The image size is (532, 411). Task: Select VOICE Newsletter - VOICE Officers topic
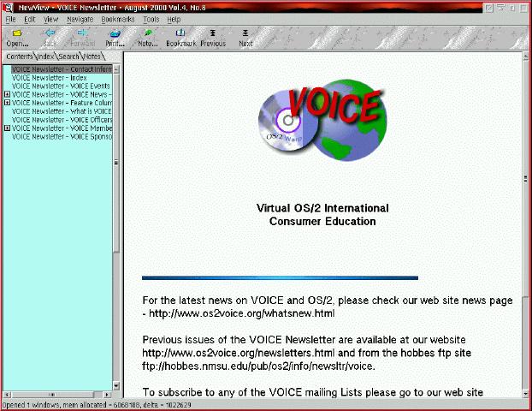pos(62,120)
